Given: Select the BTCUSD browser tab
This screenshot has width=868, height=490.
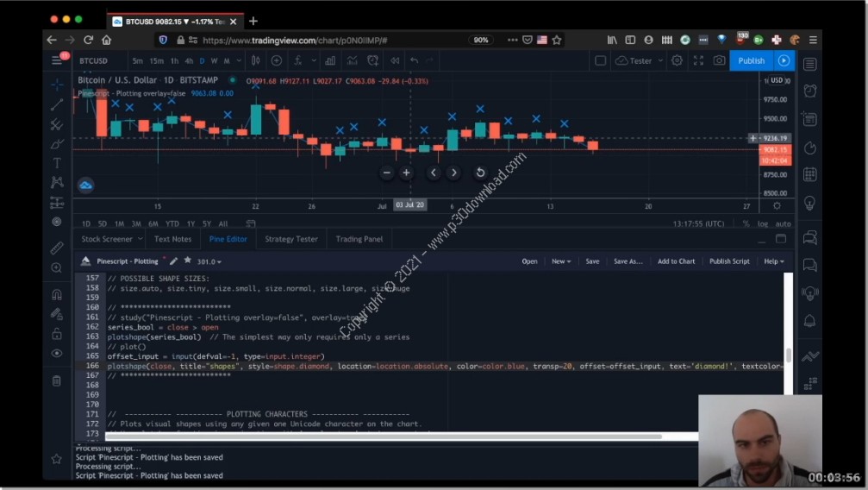Looking at the screenshot, I should click(x=175, y=22).
